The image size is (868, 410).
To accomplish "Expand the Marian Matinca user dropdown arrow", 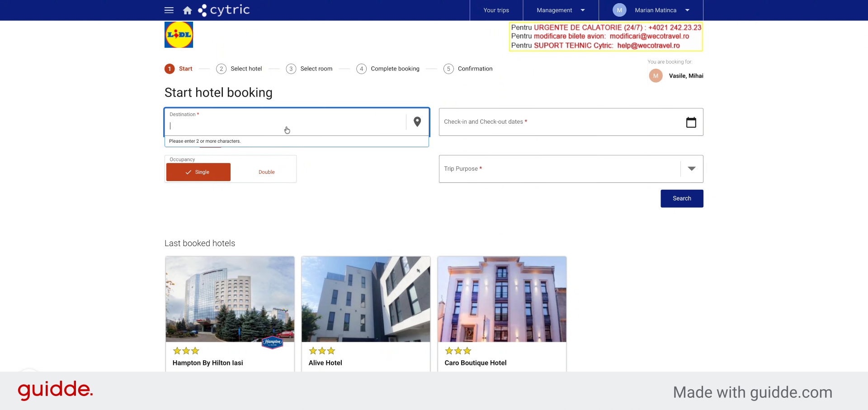I will click(687, 10).
